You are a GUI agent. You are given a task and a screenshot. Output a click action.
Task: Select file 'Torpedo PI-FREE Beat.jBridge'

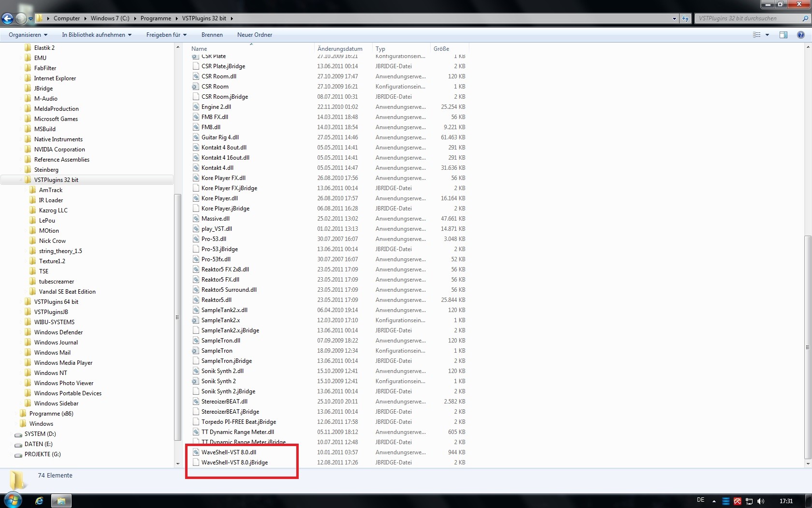point(239,422)
